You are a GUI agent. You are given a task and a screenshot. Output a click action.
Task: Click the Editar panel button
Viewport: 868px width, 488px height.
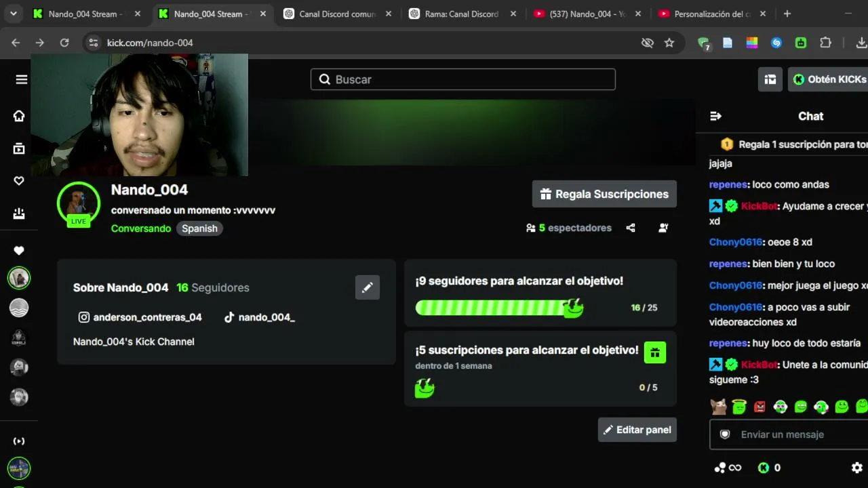coord(637,430)
